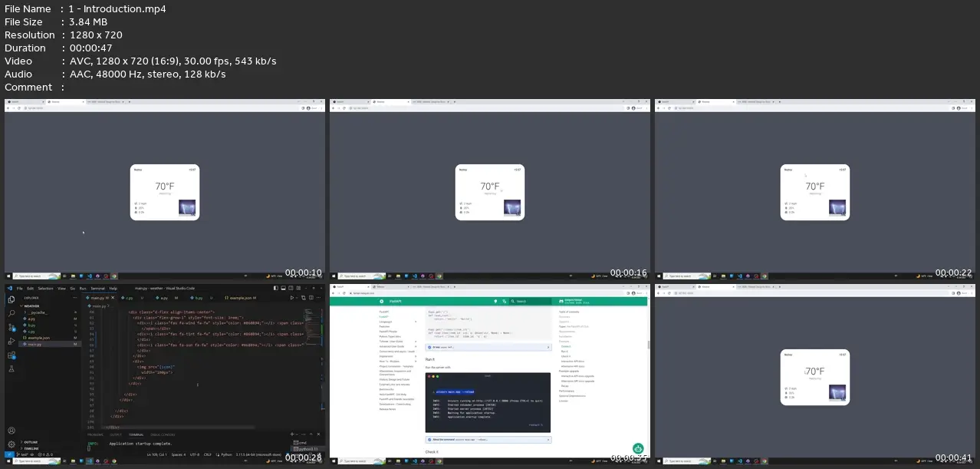Toggle the light/dark theme icon in FastAPI header

click(x=495, y=301)
